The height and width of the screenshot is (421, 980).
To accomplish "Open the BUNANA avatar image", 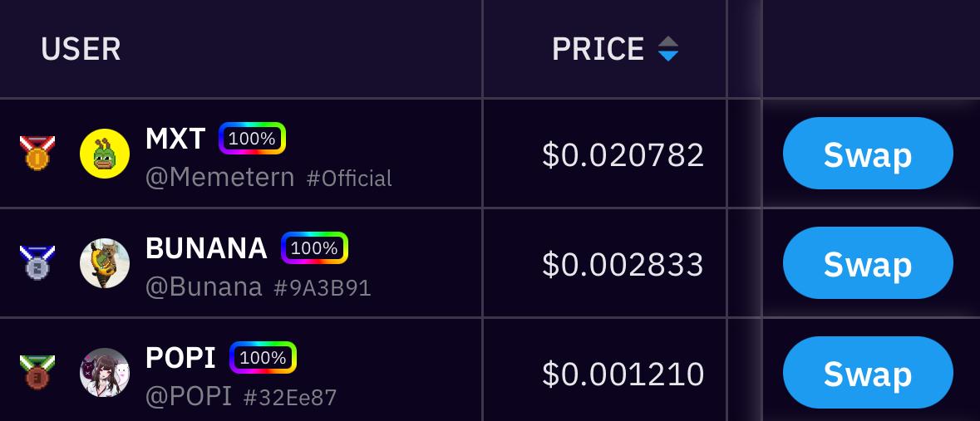I will click(x=105, y=263).
